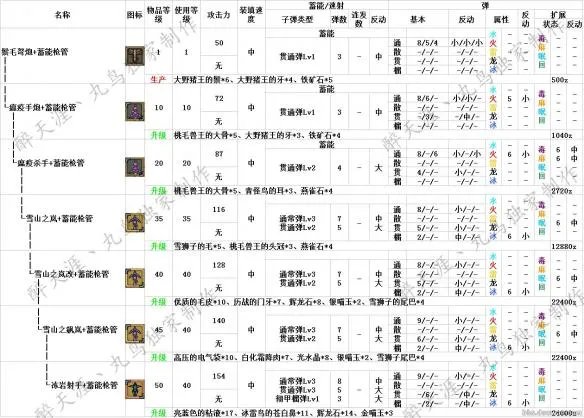Select the 冰岩射手+蓄能枪管 tree entry
Screen dimensions: 584x418
tap(84, 385)
